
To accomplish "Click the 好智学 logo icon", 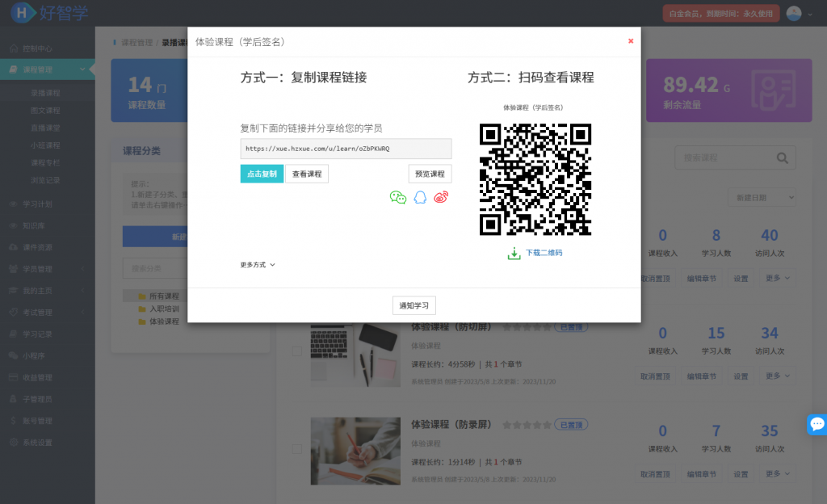I will [x=23, y=13].
